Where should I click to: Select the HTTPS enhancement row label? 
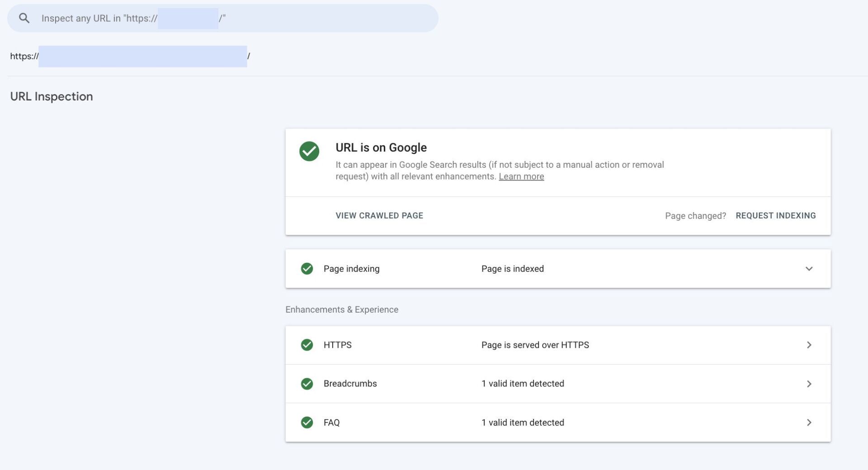click(338, 345)
